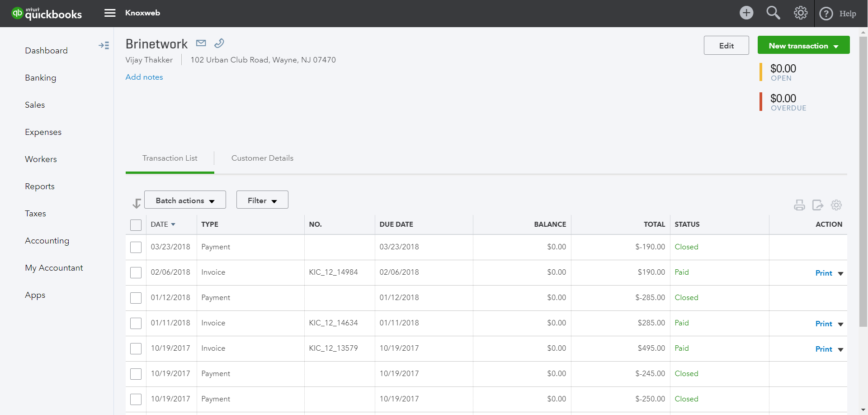868x415 pixels.
Task: Click the email envelope icon beside Brinetwork
Action: (x=201, y=43)
